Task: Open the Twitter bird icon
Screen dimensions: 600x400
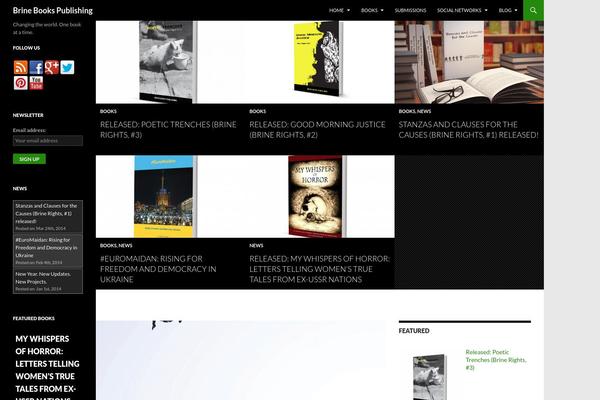Action: [x=67, y=67]
